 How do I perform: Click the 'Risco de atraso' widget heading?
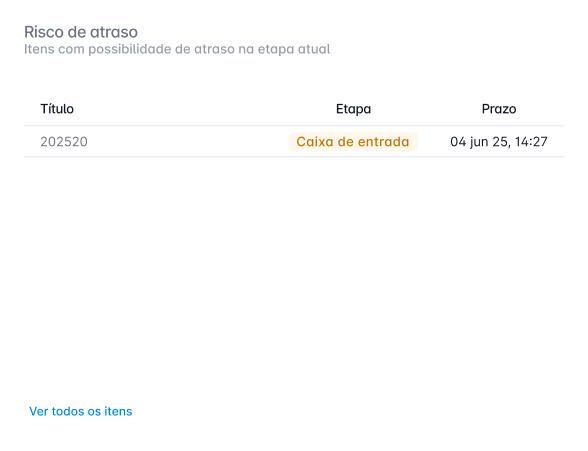[x=81, y=32]
